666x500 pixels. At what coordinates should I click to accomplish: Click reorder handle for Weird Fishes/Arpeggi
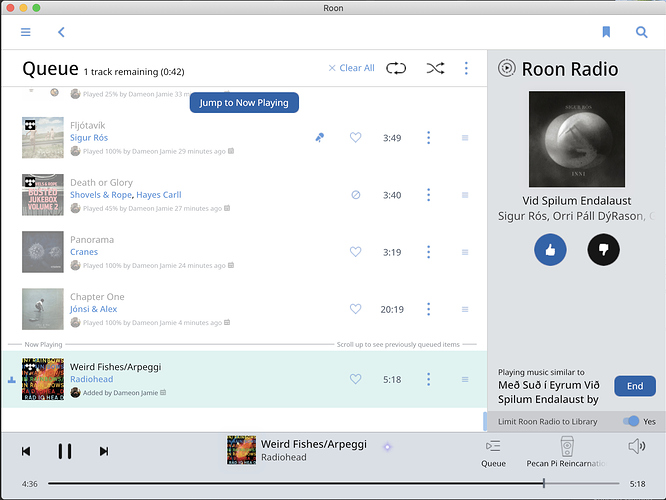tap(465, 379)
